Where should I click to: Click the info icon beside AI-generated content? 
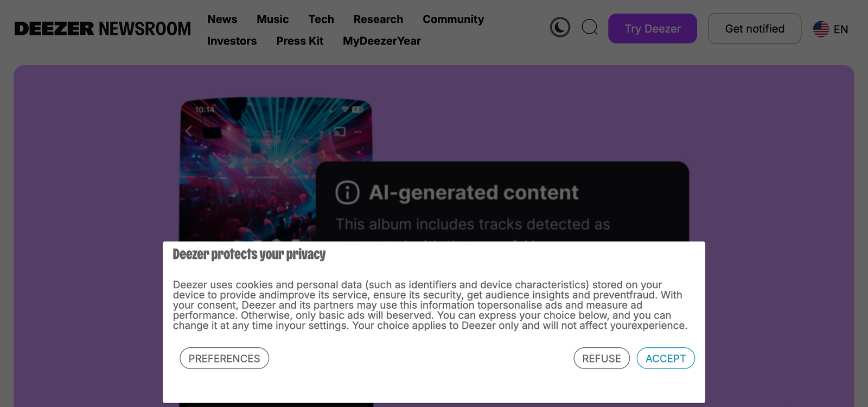click(x=347, y=192)
